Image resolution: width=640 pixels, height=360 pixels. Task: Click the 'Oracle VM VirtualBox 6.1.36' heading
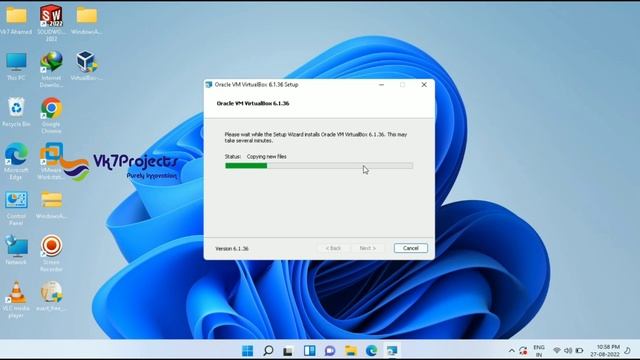pyautogui.click(x=253, y=103)
